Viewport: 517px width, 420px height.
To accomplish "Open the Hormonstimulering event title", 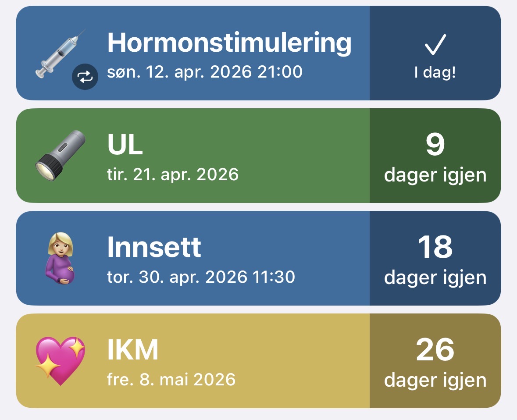I will point(229,43).
